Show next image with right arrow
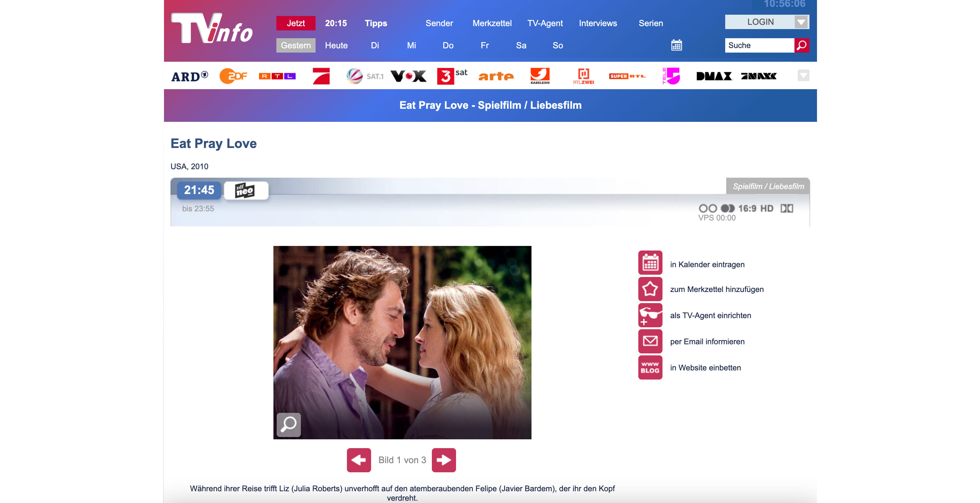The height and width of the screenshot is (503, 980). (x=444, y=460)
